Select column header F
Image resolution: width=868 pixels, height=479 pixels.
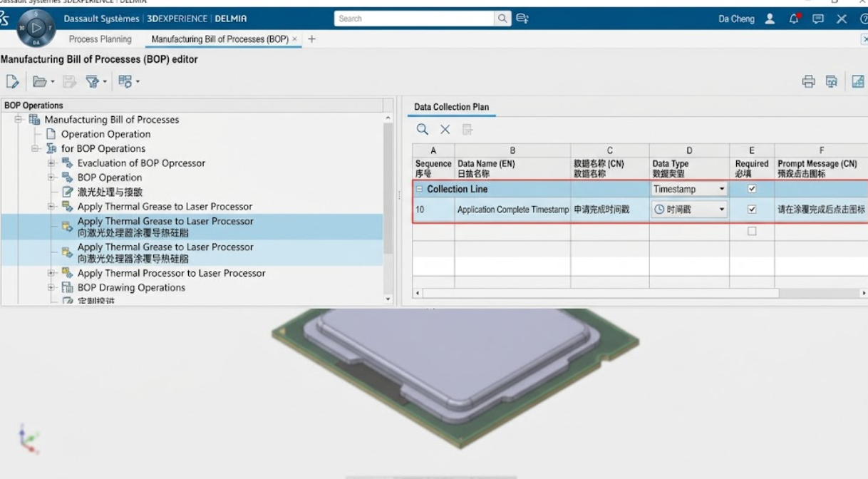[x=822, y=150]
